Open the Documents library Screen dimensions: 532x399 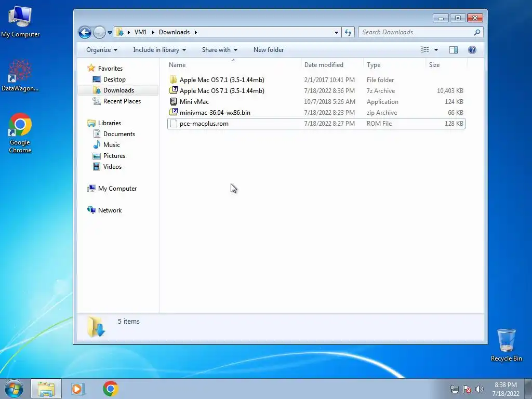[x=119, y=134]
